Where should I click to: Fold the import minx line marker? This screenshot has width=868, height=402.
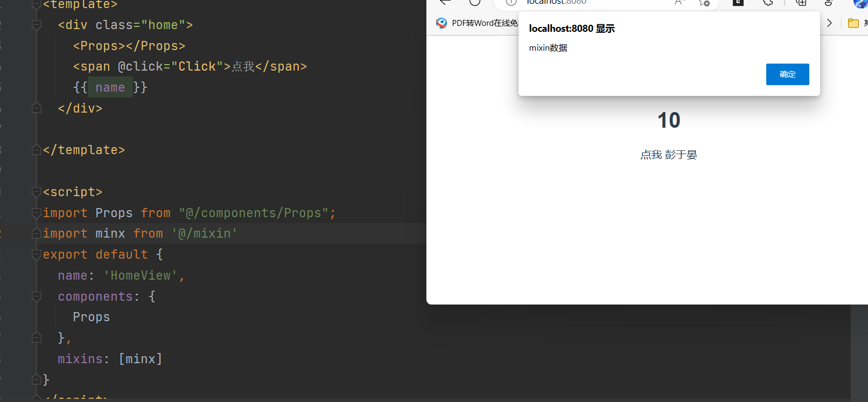[x=37, y=233]
